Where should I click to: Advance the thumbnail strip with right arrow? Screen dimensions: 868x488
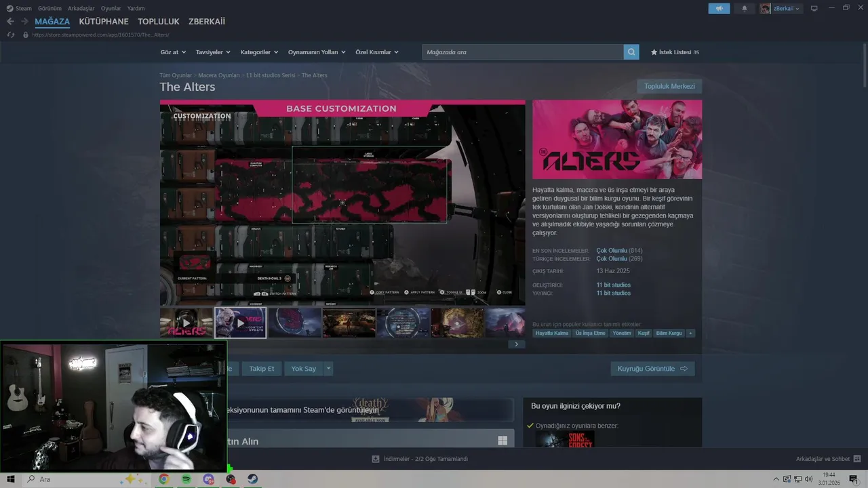pyautogui.click(x=516, y=344)
